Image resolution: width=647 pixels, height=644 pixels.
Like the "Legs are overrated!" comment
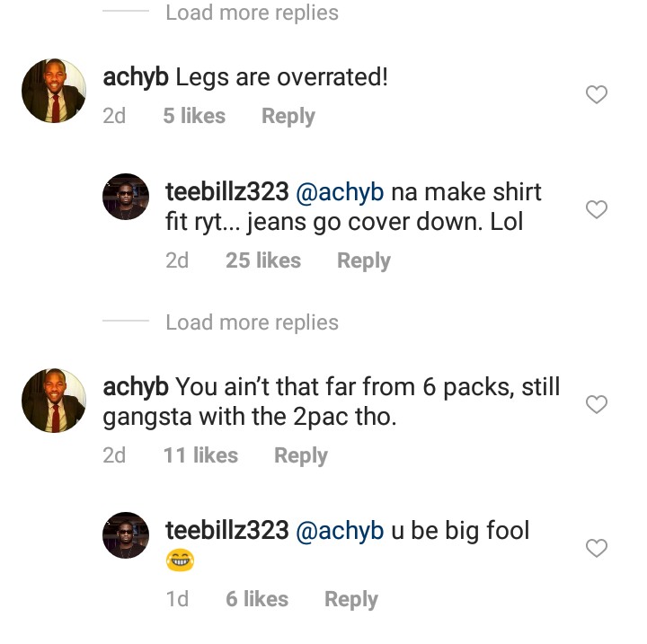point(597,94)
